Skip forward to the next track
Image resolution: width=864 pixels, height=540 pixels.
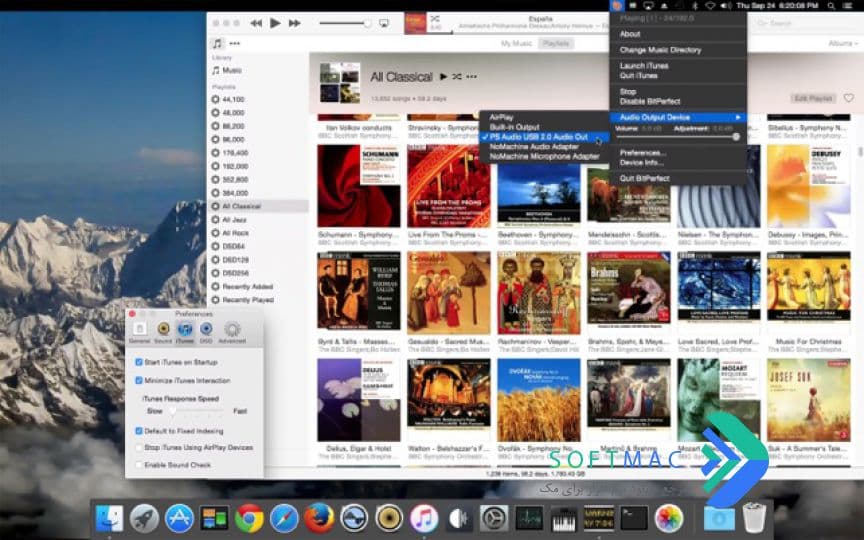[295, 23]
